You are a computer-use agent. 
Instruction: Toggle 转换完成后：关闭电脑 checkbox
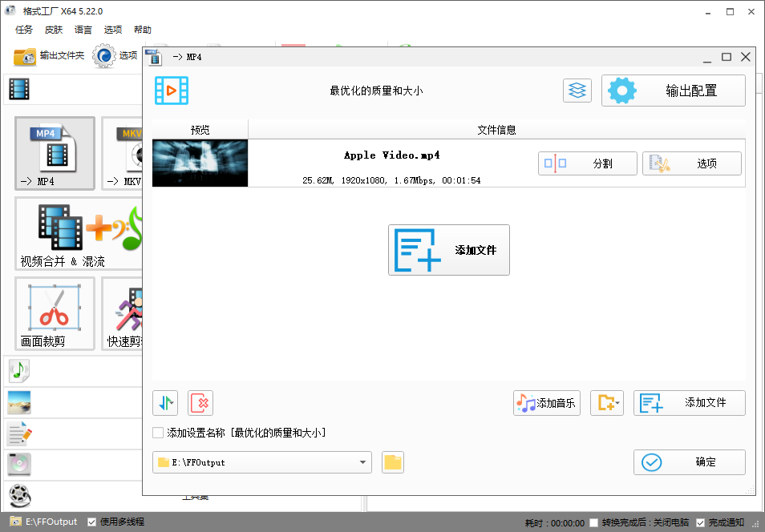593,522
